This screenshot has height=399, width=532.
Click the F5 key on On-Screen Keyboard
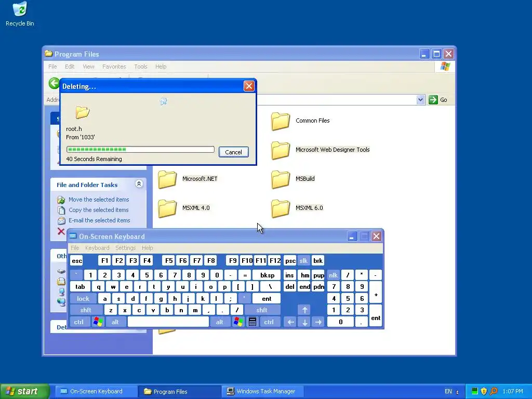click(x=169, y=261)
